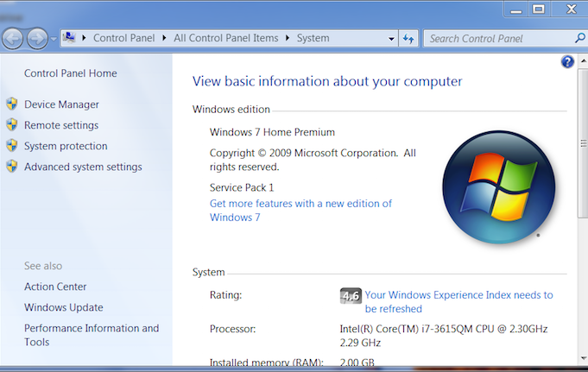The height and width of the screenshot is (372, 588).
Task: Click the Service Pack 1 text
Action: (242, 187)
